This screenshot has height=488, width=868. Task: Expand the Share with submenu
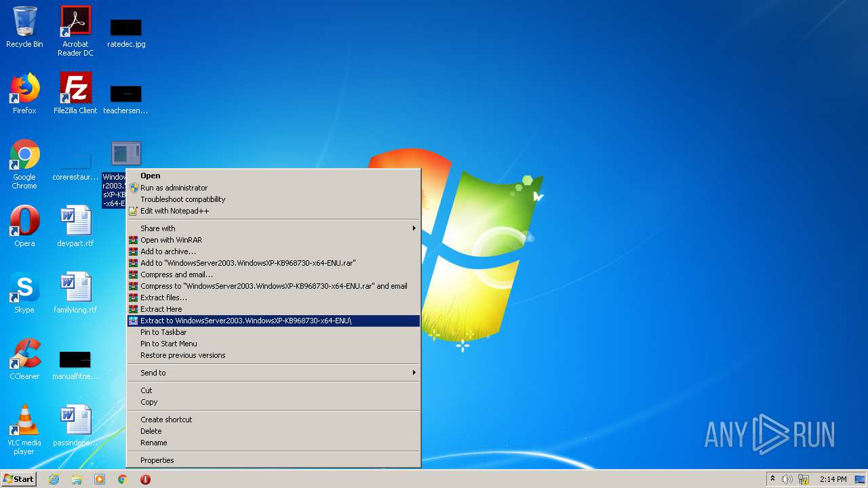pos(274,228)
